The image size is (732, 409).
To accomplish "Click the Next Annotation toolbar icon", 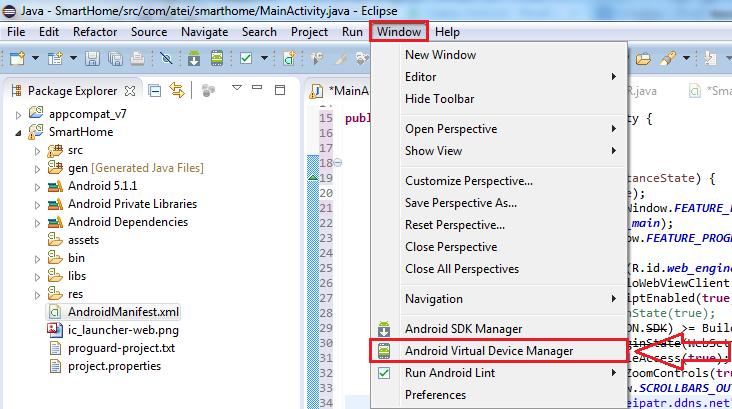I will click(x=711, y=58).
